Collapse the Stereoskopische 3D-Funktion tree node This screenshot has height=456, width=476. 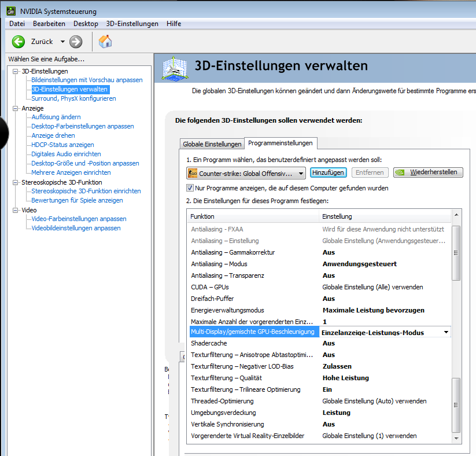point(16,182)
